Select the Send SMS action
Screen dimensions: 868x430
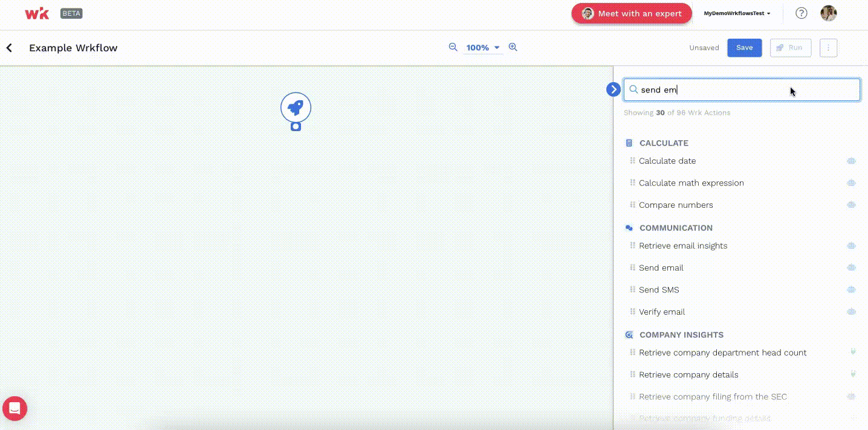pyautogui.click(x=659, y=290)
